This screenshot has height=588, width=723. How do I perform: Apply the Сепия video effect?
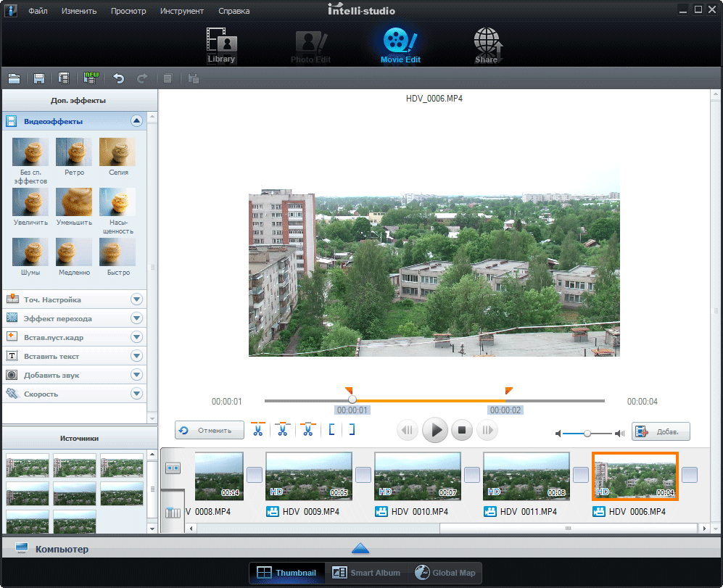[x=117, y=153]
